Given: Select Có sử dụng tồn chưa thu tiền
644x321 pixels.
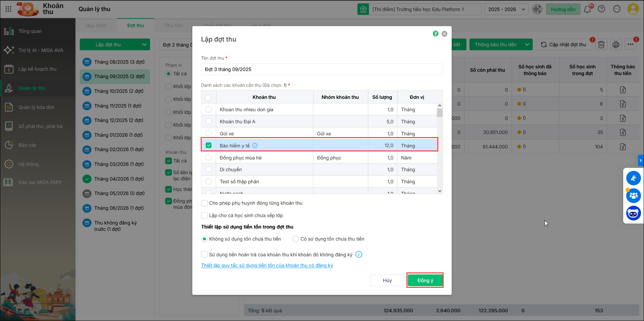Looking at the screenshot, I should click(296, 239).
